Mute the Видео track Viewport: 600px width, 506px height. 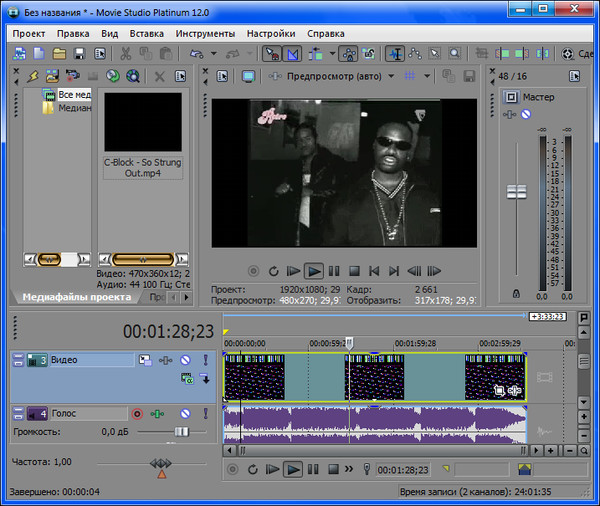(x=184, y=360)
